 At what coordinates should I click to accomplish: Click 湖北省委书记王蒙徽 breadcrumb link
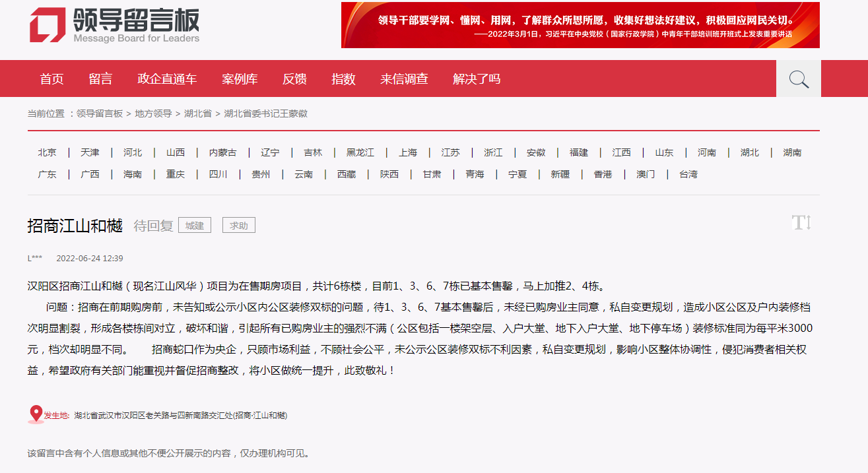coord(265,113)
